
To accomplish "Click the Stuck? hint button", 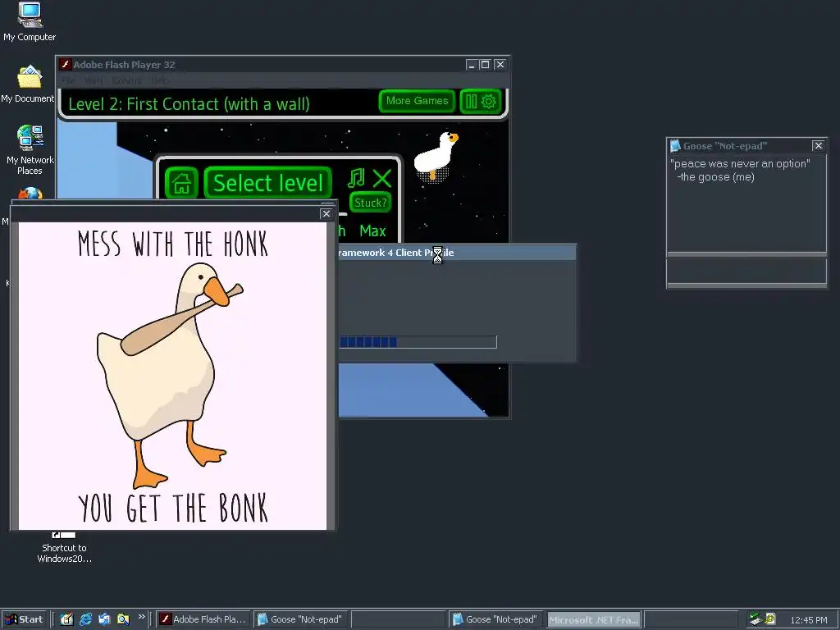I will coord(370,203).
